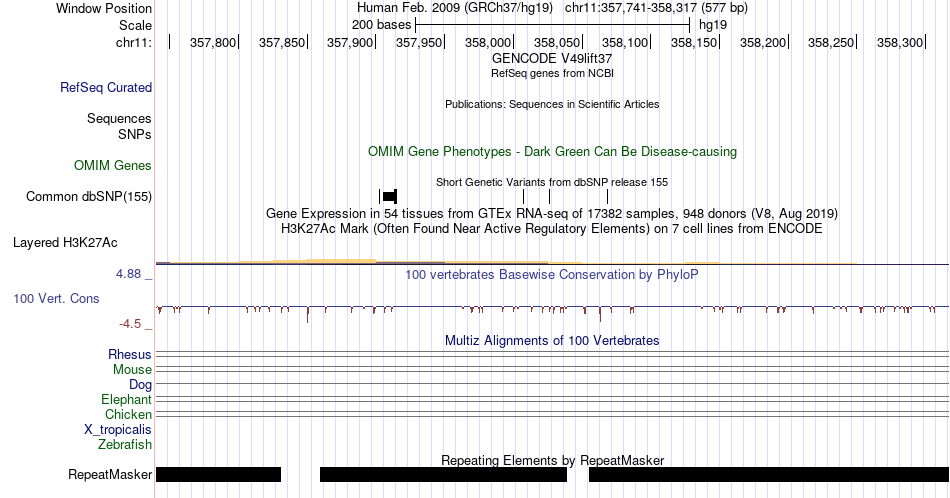Click the X_tropicalis alignment row label

[x=118, y=430]
